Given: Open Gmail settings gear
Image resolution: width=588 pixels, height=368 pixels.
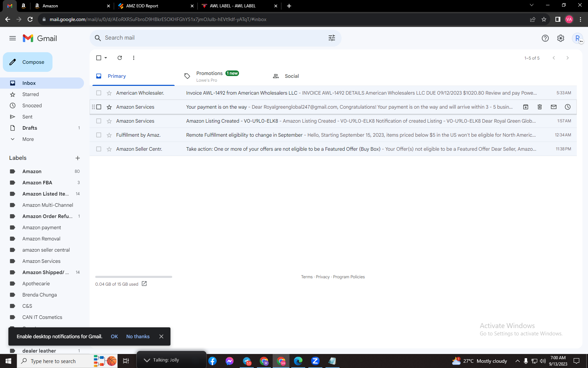Looking at the screenshot, I should pyautogui.click(x=561, y=38).
